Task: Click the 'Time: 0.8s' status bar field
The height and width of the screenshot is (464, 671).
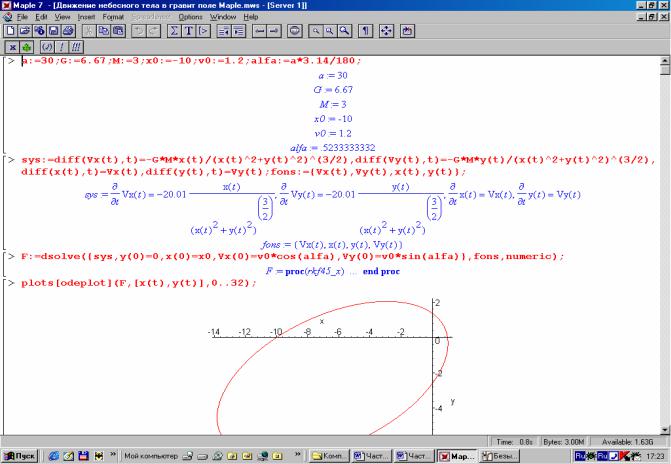Action: [514, 442]
